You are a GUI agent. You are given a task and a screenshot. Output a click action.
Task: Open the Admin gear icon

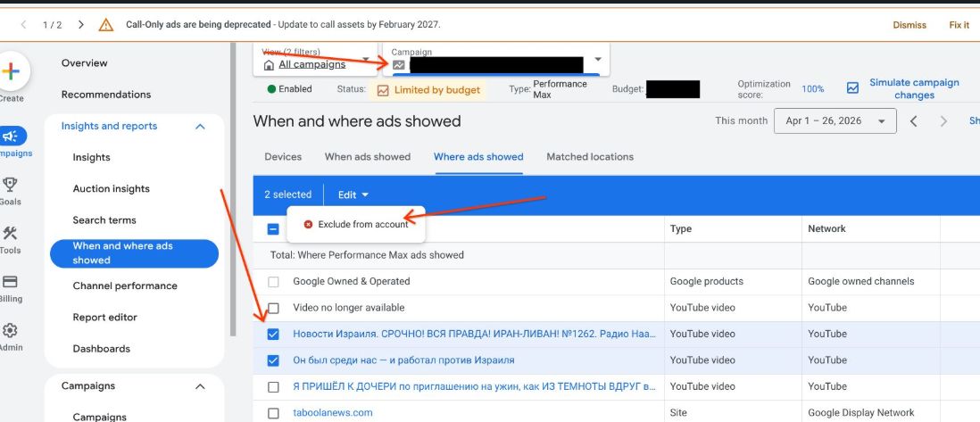pos(10,330)
